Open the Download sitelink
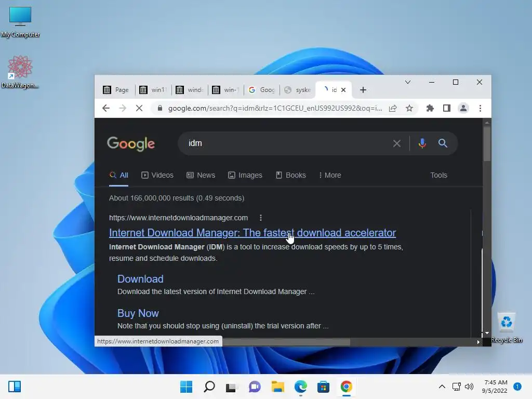 140,279
